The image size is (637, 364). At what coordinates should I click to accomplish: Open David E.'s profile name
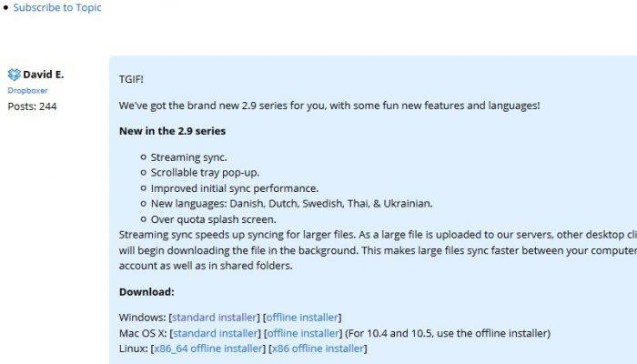[x=44, y=75]
